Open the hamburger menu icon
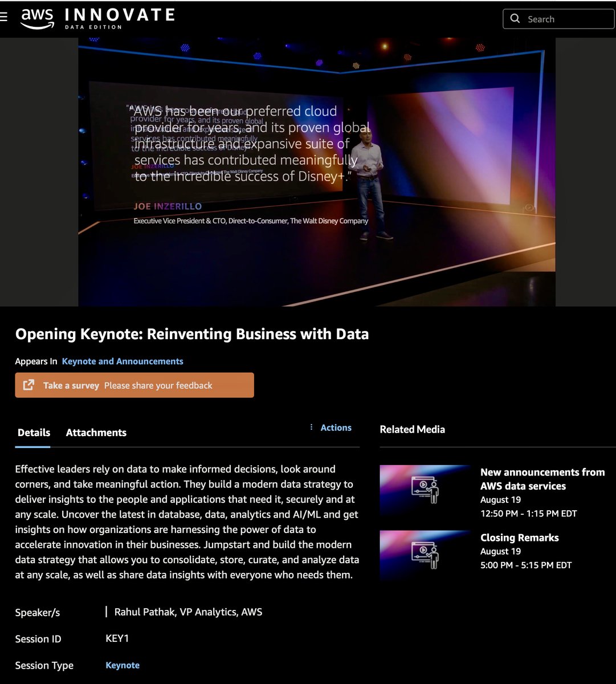This screenshot has height=684, width=616. click(x=3, y=17)
